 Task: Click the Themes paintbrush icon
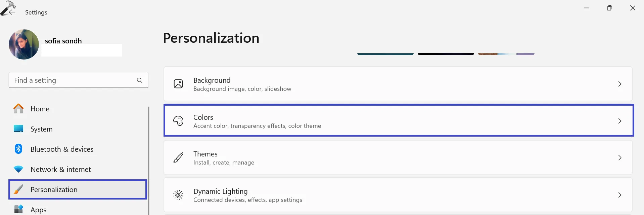click(x=178, y=157)
